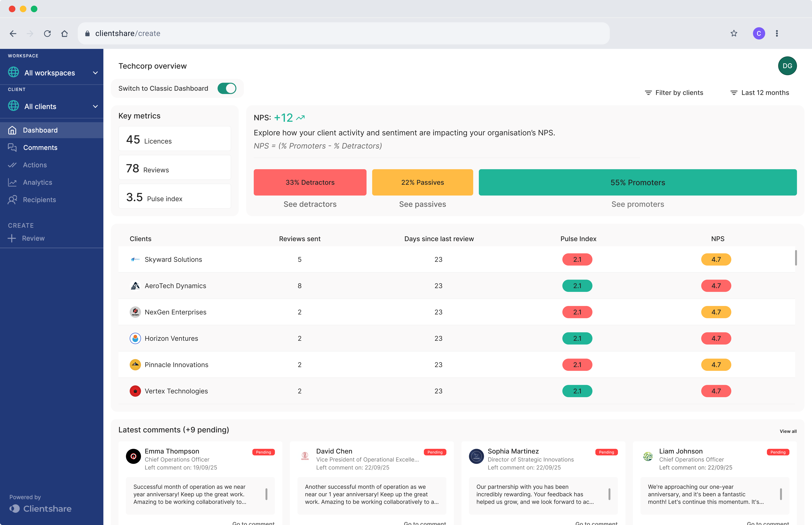The height and width of the screenshot is (525, 812).
Task: Open the All clients selector
Action: point(95,106)
